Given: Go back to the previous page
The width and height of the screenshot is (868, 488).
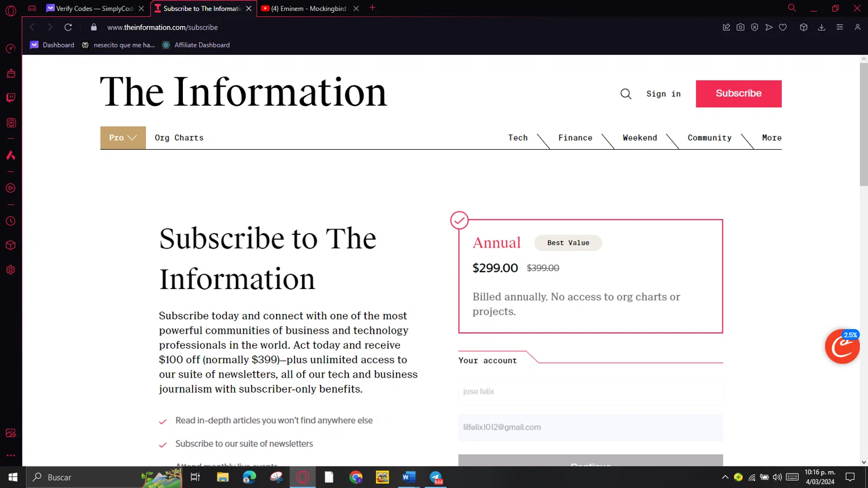Looking at the screenshot, I should pyautogui.click(x=32, y=27).
